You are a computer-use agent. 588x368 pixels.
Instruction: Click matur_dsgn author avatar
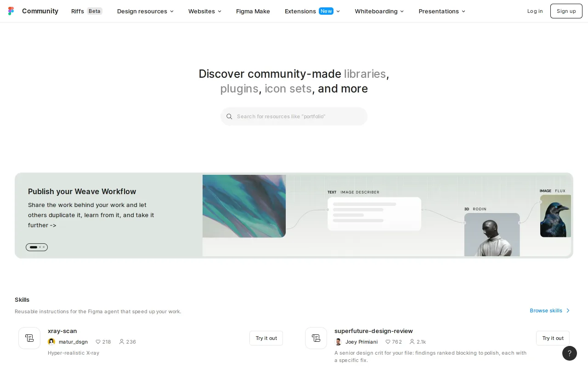(x=51, y=342)
